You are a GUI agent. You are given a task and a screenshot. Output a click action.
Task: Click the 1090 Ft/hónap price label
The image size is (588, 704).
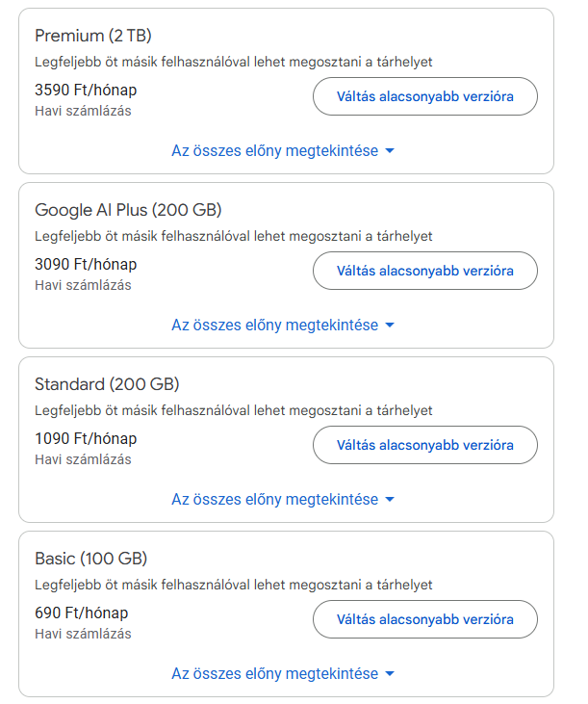86,438
